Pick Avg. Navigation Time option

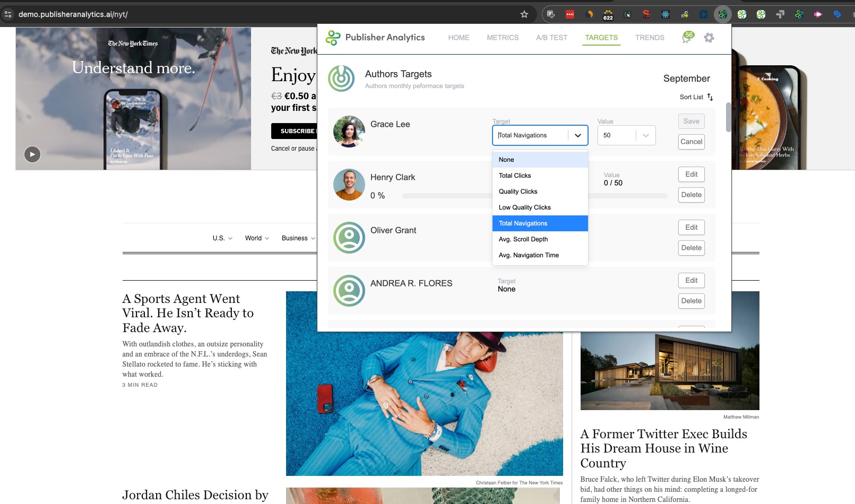(540, 255)
